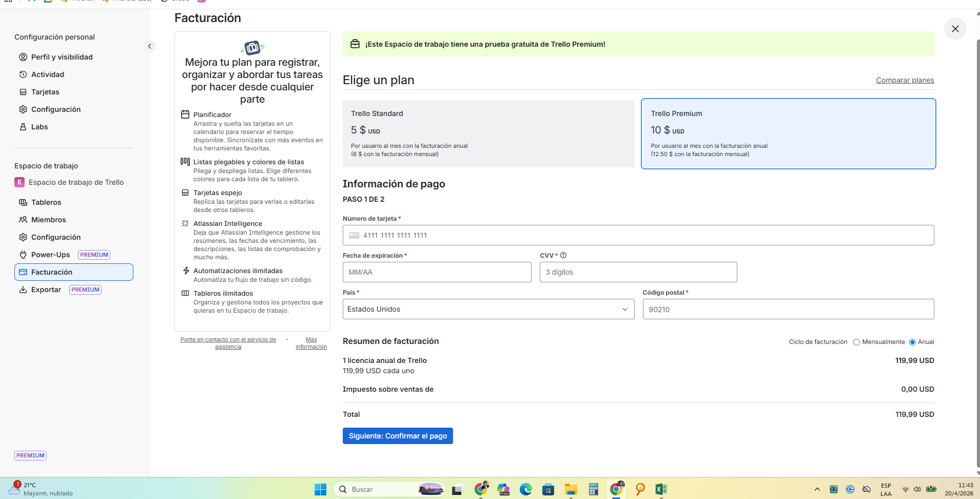The height and width of the screenshot is (499, 980).
Task: Select the Anual billing cycle
Action: pyautogui.click(x=912, y=342)
